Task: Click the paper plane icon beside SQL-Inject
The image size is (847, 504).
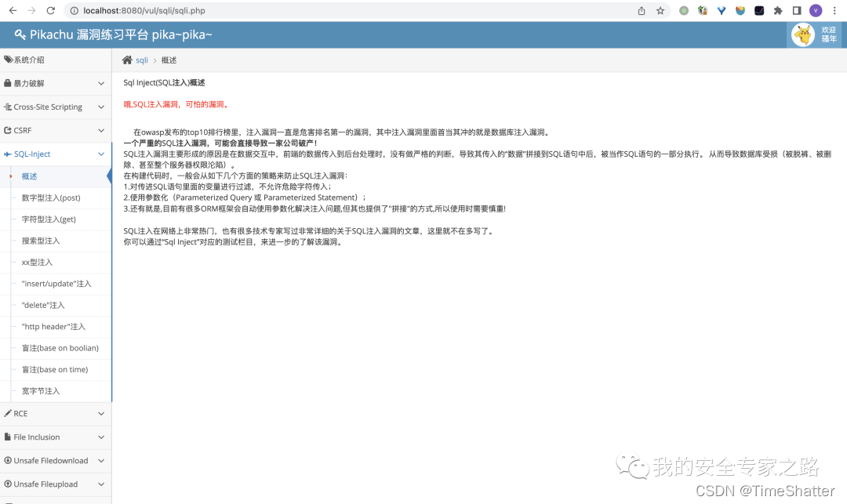Action: [8, 154]
